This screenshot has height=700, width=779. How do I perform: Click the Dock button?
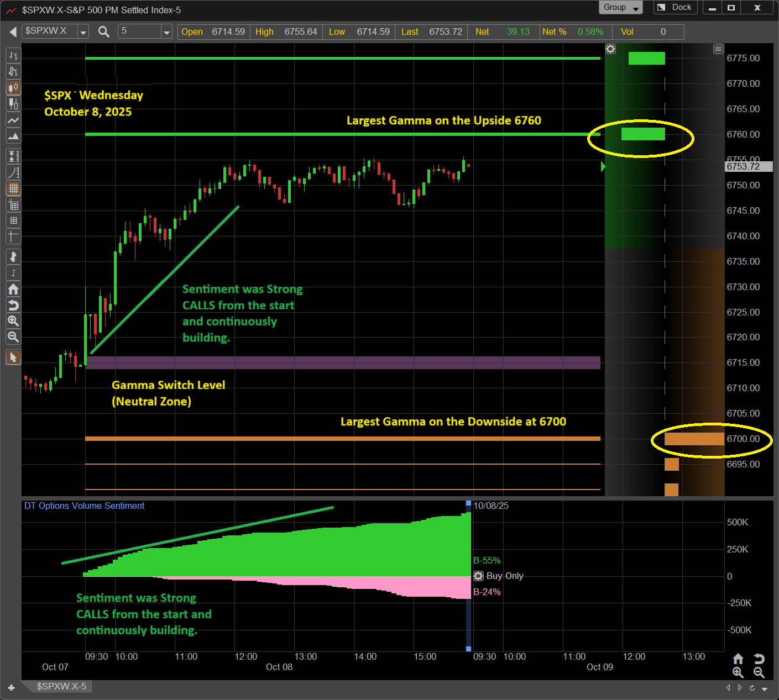tap(675, 8)
